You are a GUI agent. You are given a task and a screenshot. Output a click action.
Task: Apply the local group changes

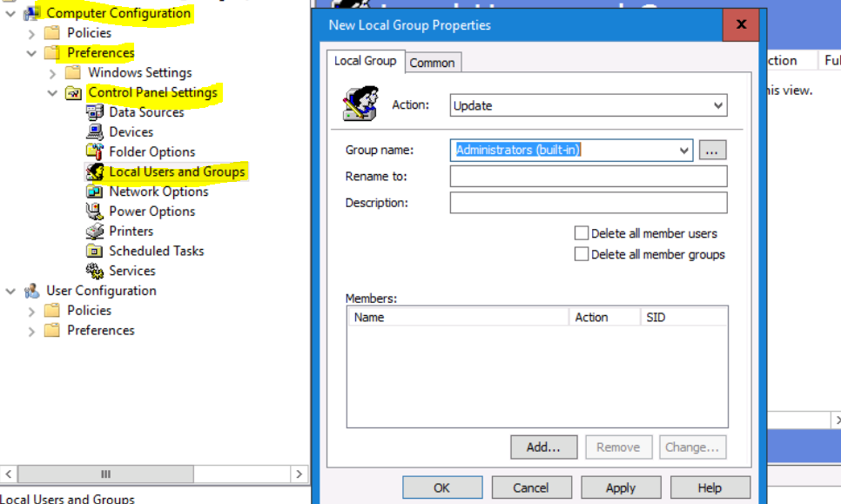click(x=621, y=487)
